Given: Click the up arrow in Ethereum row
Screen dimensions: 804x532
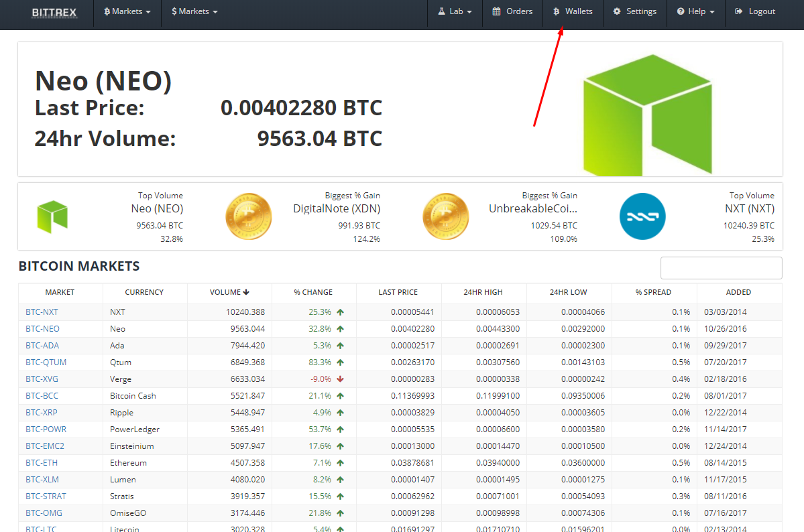Looking at the screenshot, I should (x=340, y=463).
